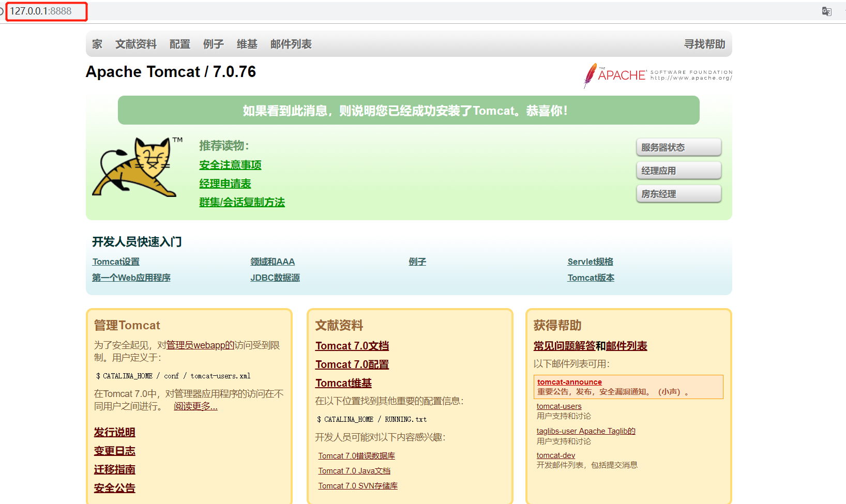
Task: Open the Servlet规格 link
Action: coord(590,262)
